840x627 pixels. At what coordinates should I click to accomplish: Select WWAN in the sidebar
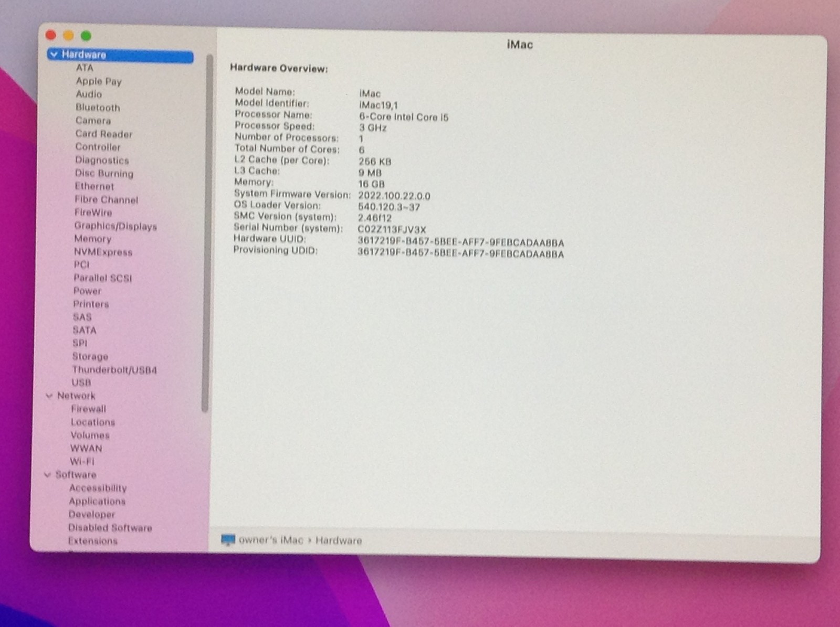click(x=87, y=449)
